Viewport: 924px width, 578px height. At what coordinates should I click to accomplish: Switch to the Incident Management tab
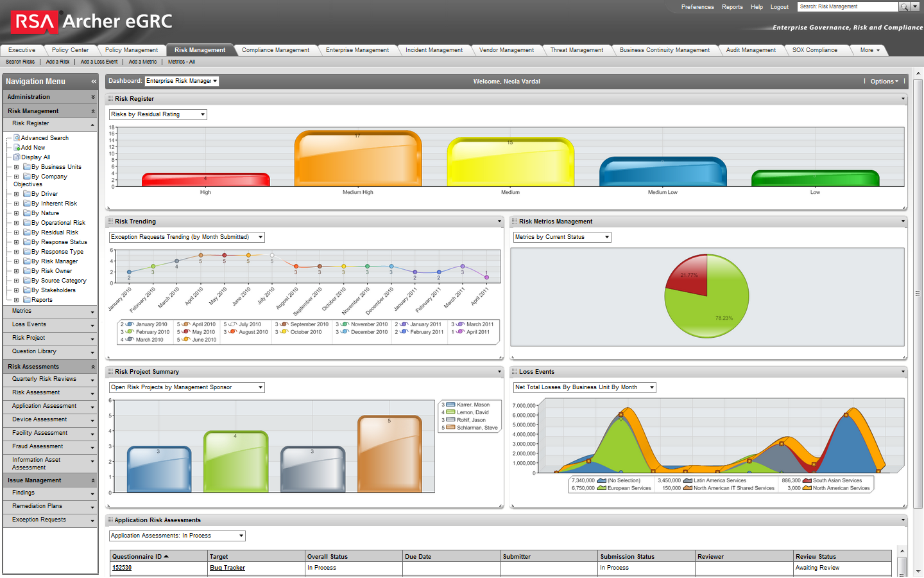(434, 50)
